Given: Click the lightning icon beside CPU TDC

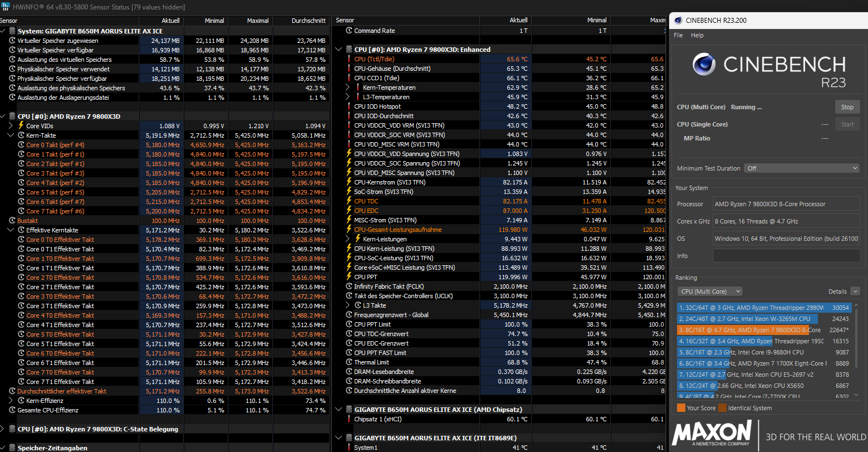Looking at the screenshot, I should 349,201.
